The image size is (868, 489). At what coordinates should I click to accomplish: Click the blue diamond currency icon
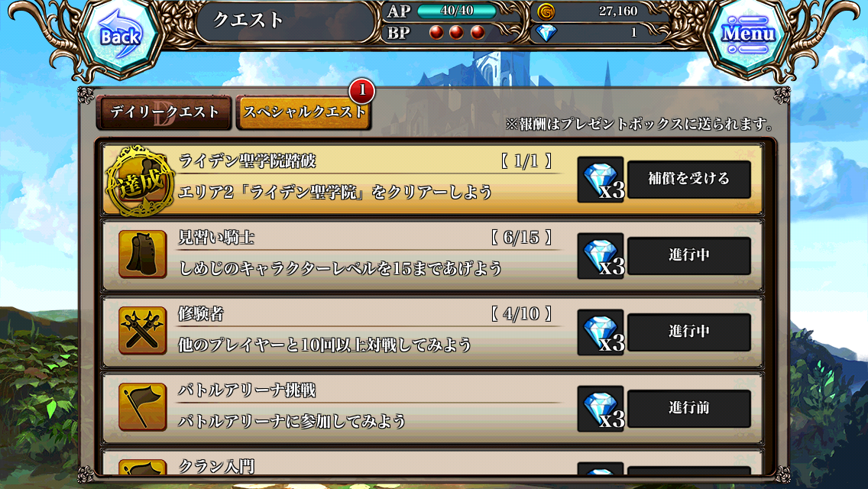546,33
